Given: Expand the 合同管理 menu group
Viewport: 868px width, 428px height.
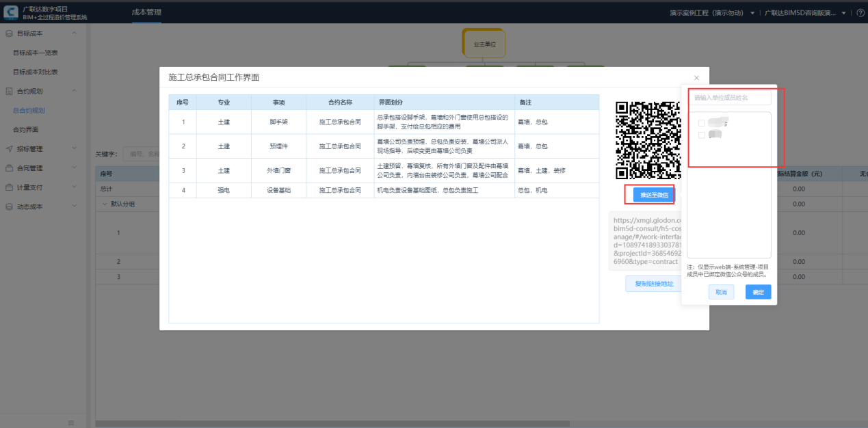Looking at the screenshot, I should 74,168.
